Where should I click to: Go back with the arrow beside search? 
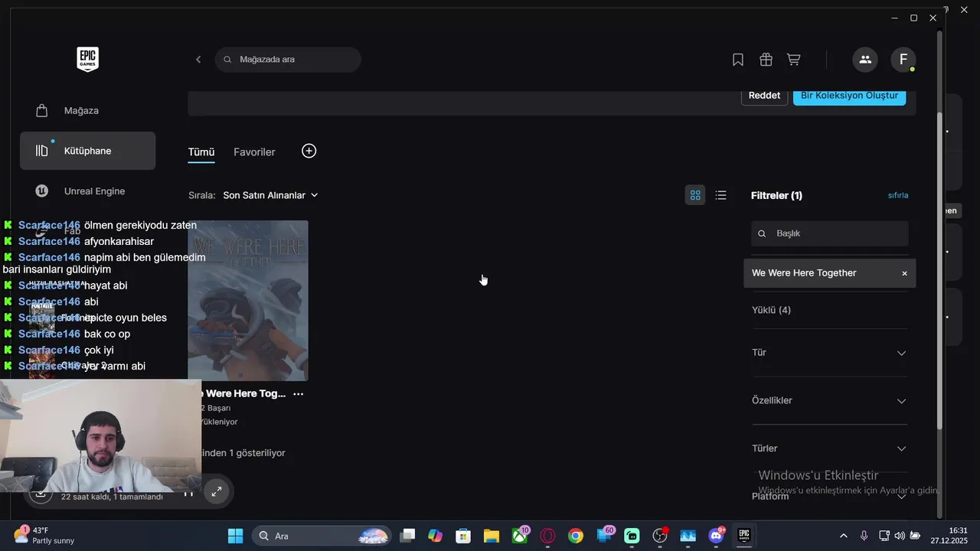pos(198,60)
